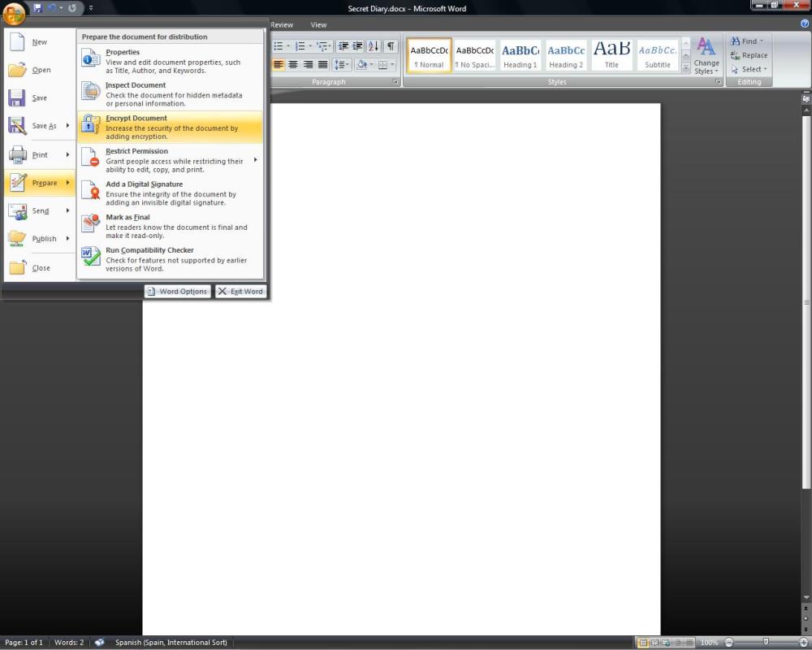Select Add a Digital Signature
Image resolution: width=812 pixels, height=650 pixels.
pos(171,193)
